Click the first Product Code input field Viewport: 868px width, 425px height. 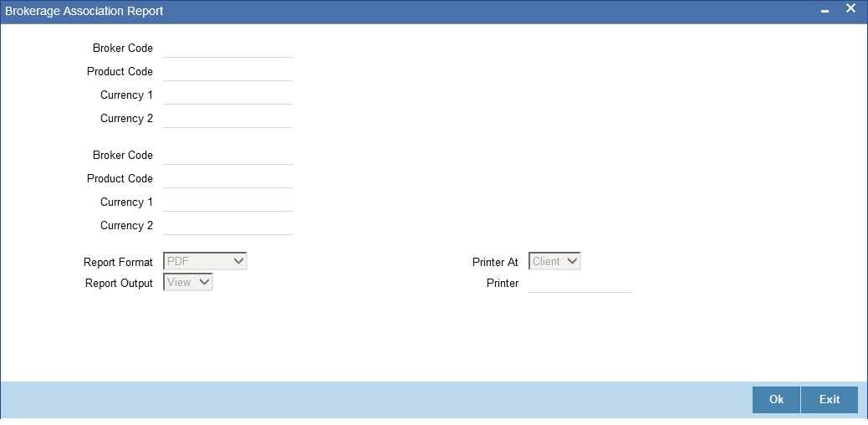227,71
